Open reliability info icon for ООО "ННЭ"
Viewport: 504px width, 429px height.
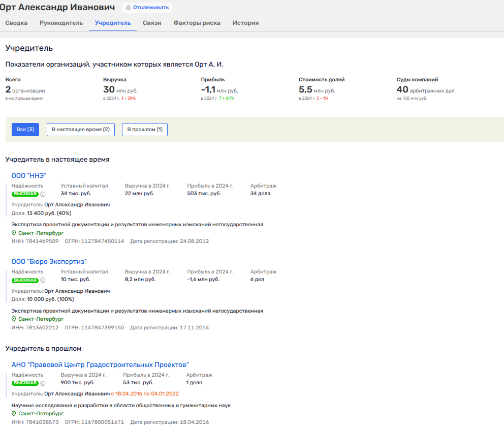coord(43,194)
